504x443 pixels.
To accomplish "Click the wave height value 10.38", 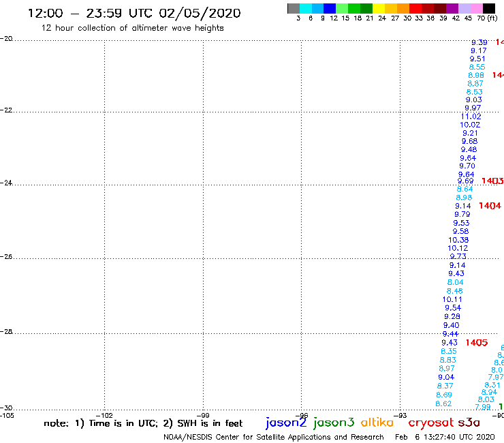I will click(458, 240).
